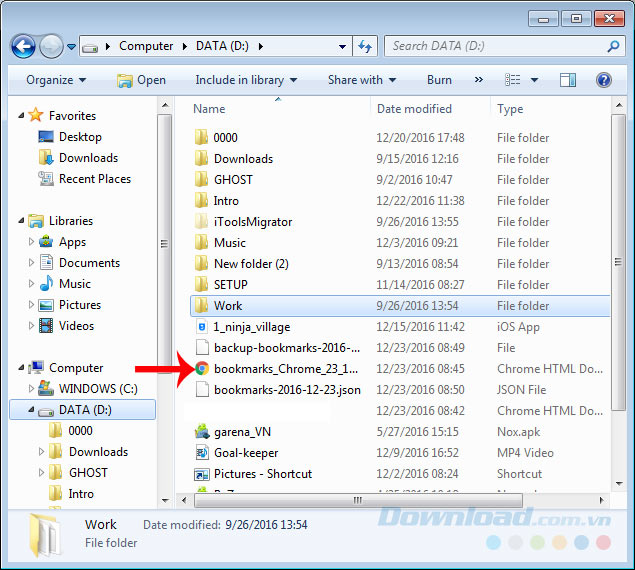Expand the Videos library

coord(31,326)
